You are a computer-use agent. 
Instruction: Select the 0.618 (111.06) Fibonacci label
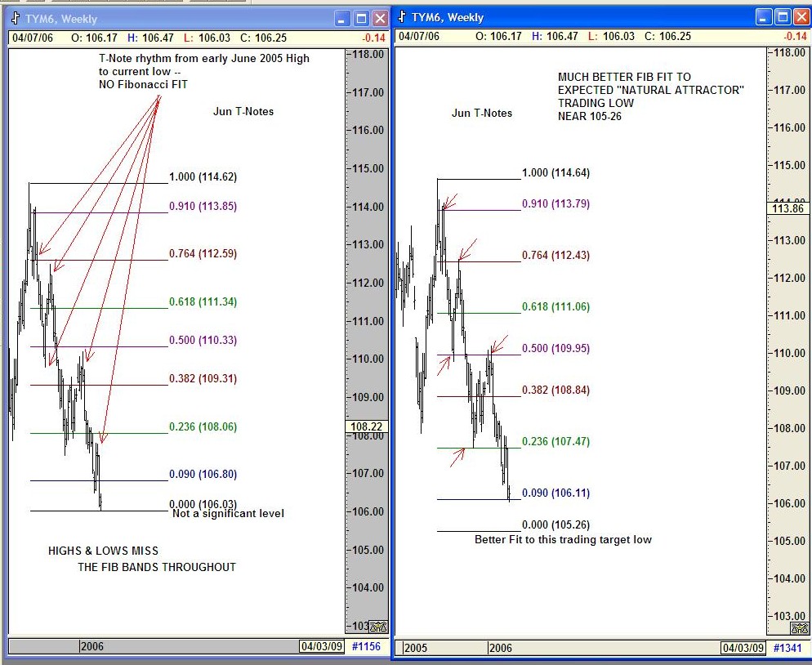[555, 306]
